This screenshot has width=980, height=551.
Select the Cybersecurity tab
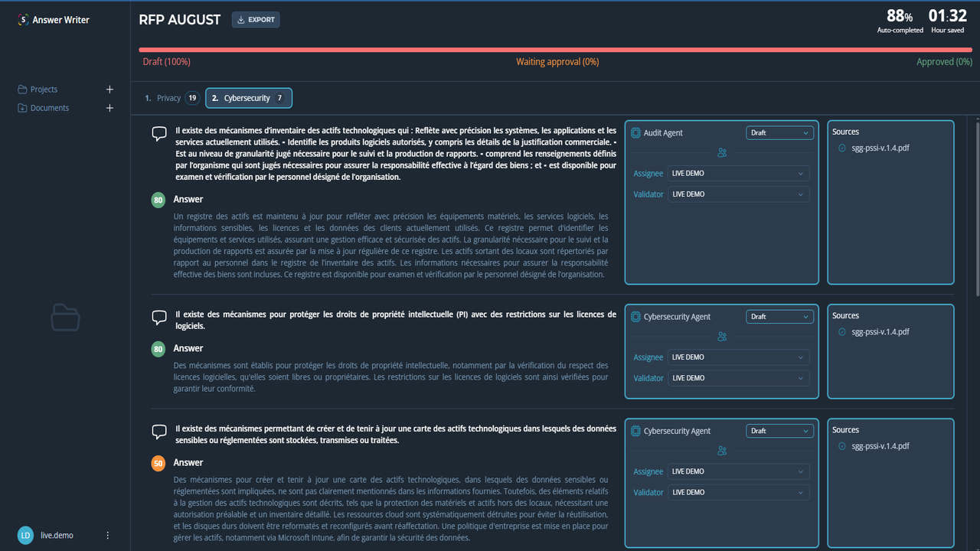tap(249, 98)
